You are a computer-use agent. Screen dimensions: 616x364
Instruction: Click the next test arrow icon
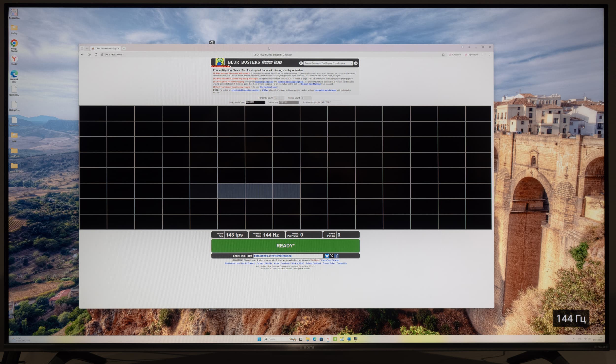[356, 63]
